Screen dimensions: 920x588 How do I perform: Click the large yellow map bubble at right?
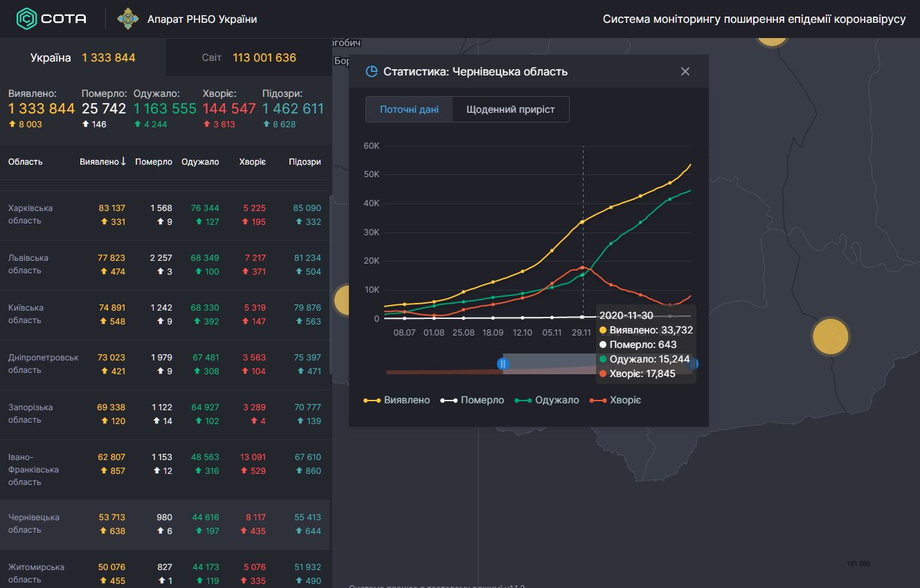click(830, 336)
